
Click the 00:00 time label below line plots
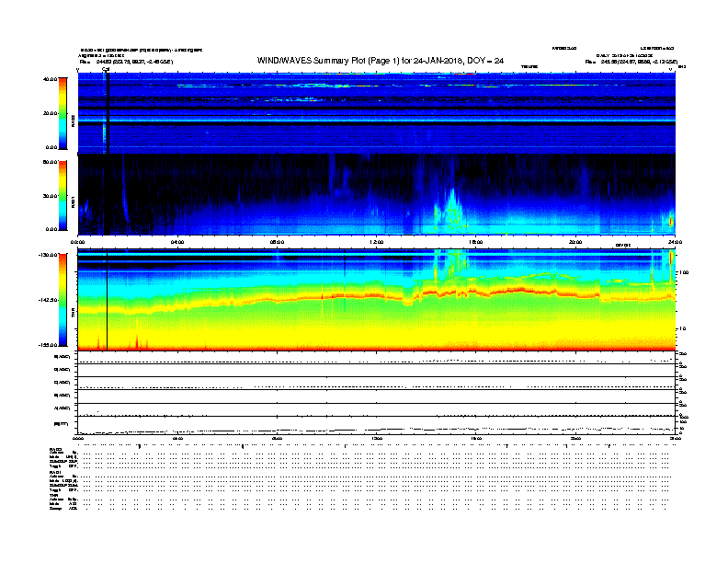78,439
